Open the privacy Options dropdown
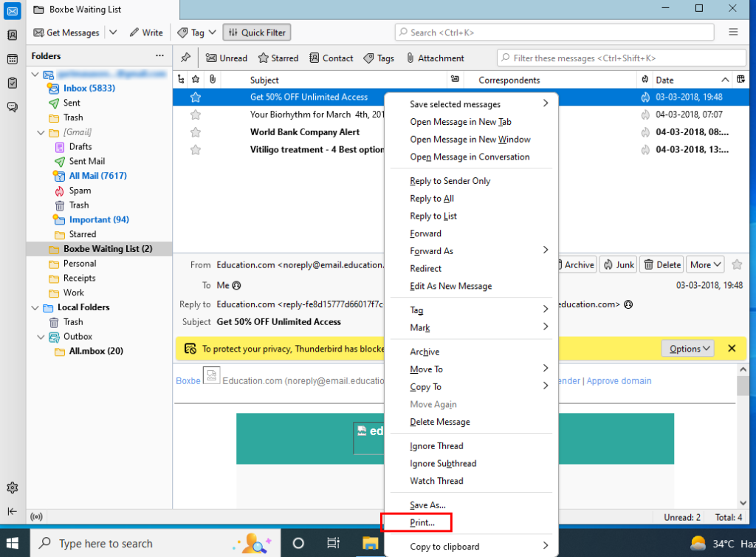 (689, 349)
